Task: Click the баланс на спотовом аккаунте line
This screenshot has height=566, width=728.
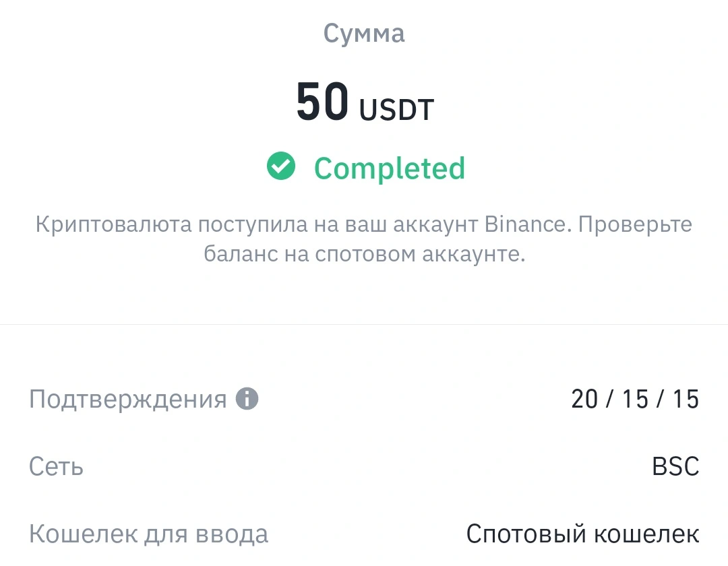Action: 365,254
